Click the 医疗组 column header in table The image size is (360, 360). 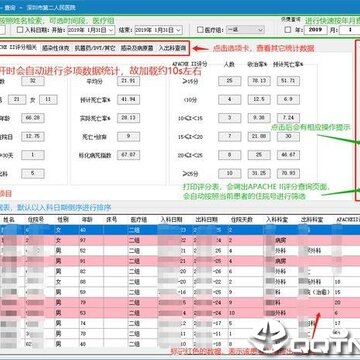click(139, 220)
